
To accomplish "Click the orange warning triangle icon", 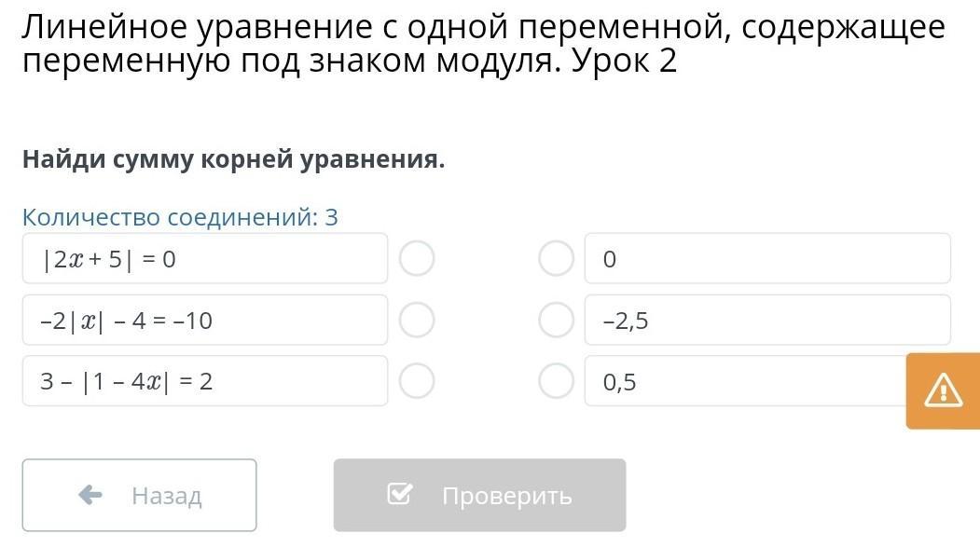I will 943,390.
